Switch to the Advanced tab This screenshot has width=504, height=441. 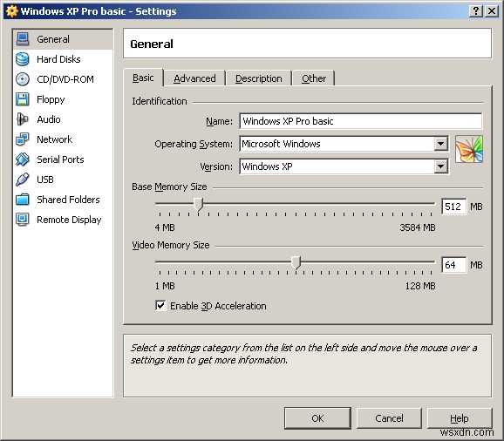194,78
